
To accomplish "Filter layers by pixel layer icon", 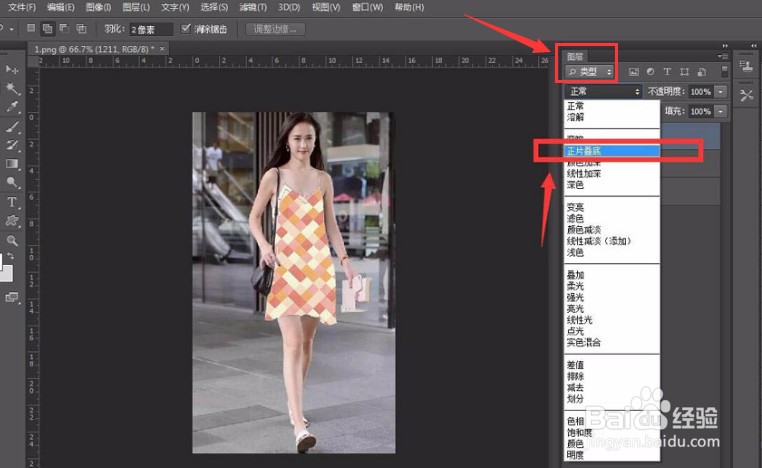I will 634,72.
